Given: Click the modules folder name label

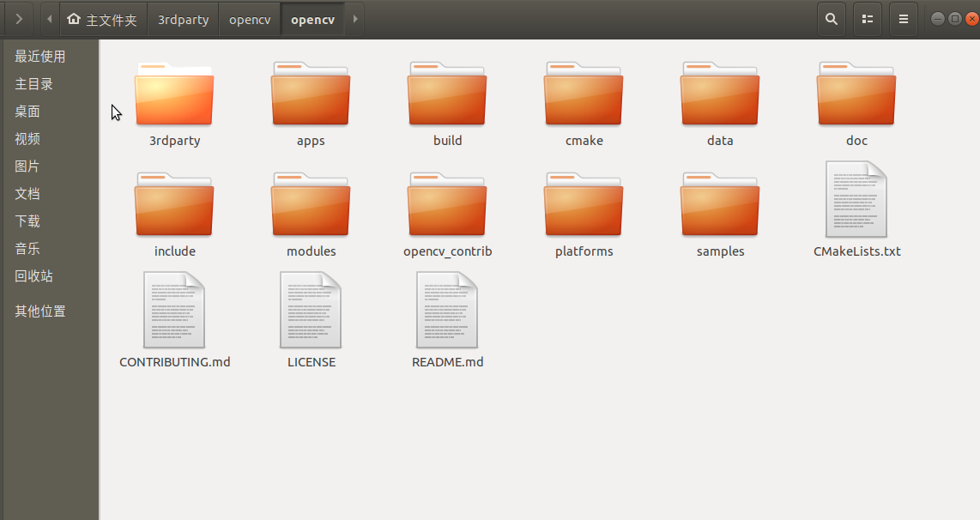Looking at the screenshot, I should coord(312,251).
